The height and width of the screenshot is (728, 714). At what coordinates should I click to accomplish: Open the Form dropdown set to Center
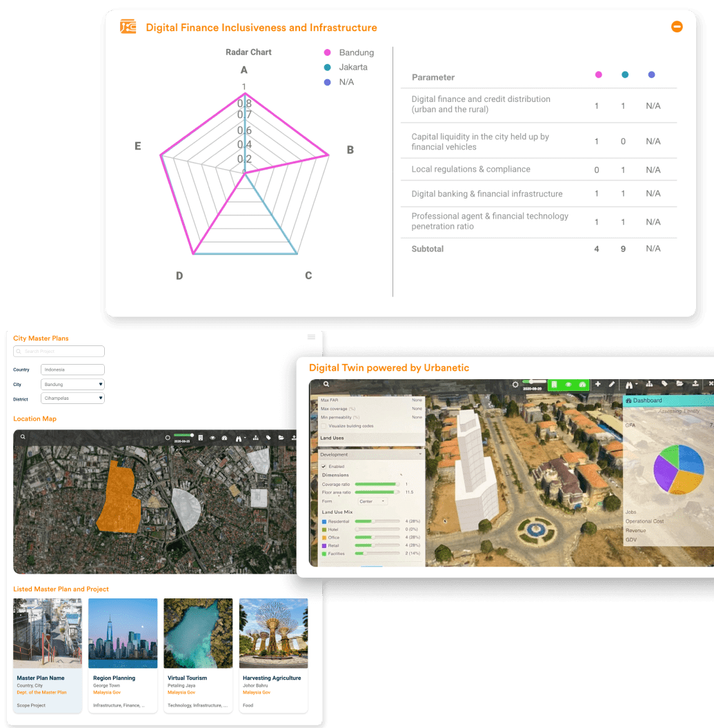point(373,501)
